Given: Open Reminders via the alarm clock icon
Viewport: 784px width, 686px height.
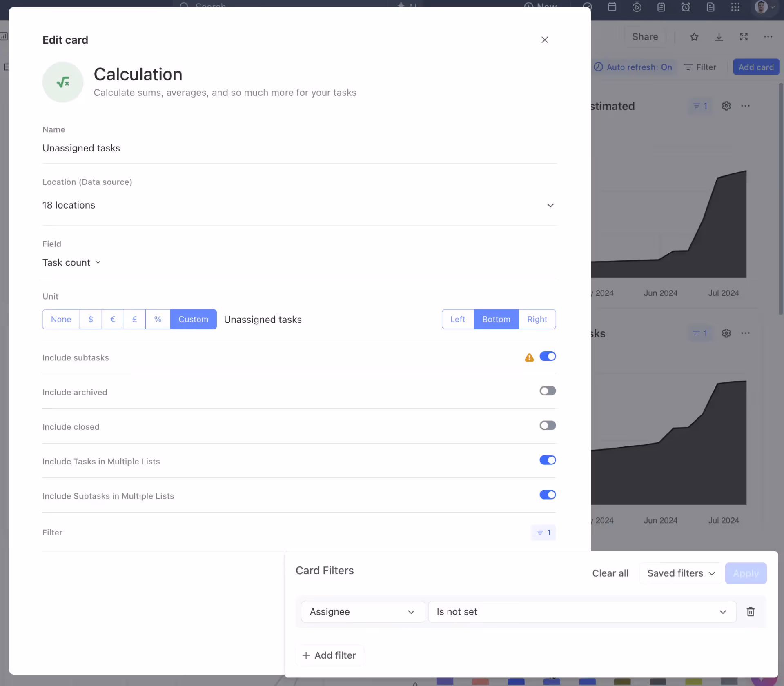Looking at the screenshot, I should tap(686, 7).
